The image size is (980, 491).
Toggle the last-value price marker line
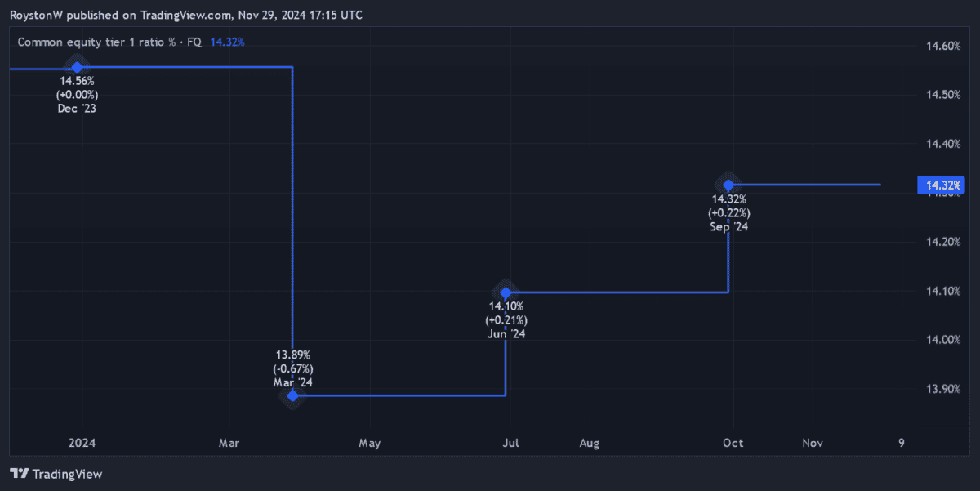(x=817, y=185)
